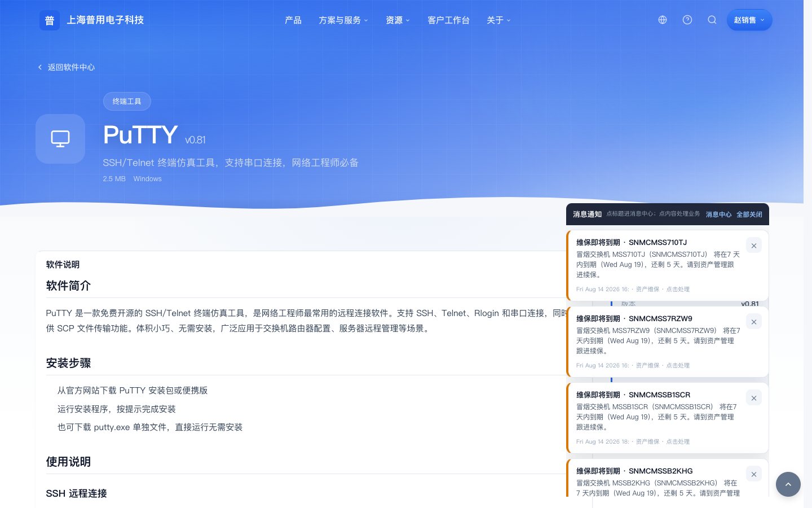812x508 pixels.
Task: Click the 安装步骤 heading
Action: [x=68, y=363]
